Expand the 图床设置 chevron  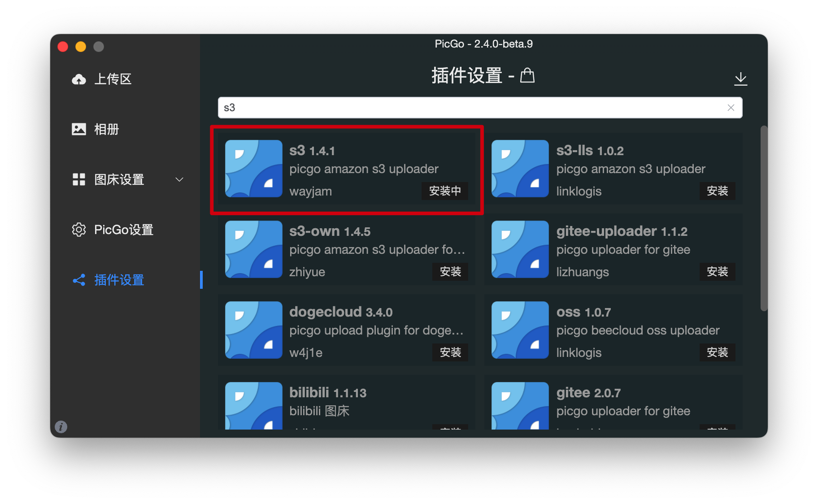tap(179, 180)
